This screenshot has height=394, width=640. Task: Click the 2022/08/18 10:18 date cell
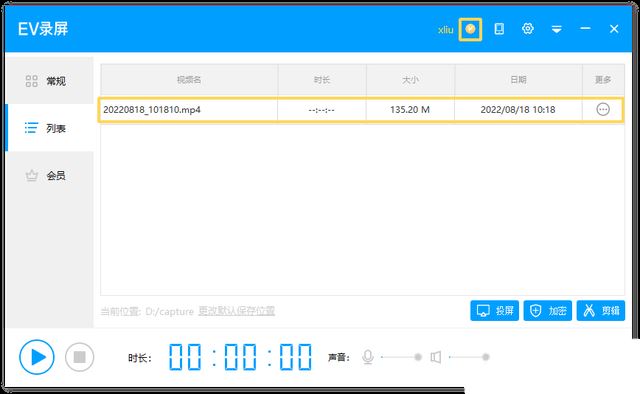[x=518, y=110]
